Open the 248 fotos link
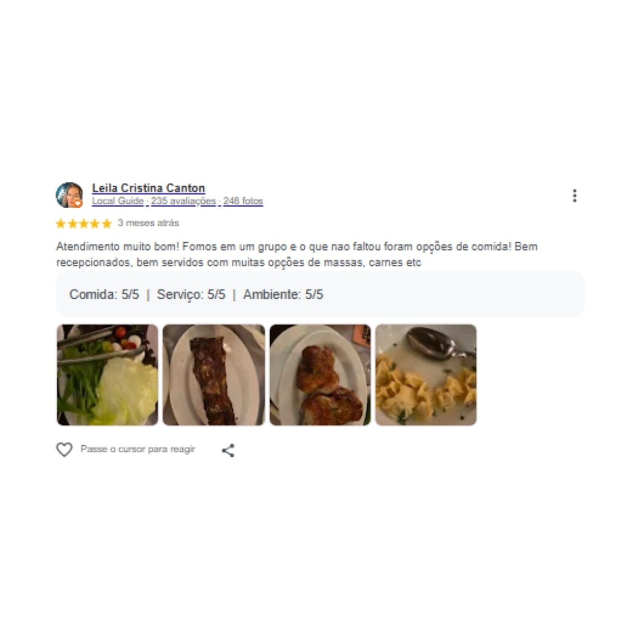This screenshot has width=644, height=644. [x=243, y=201]
